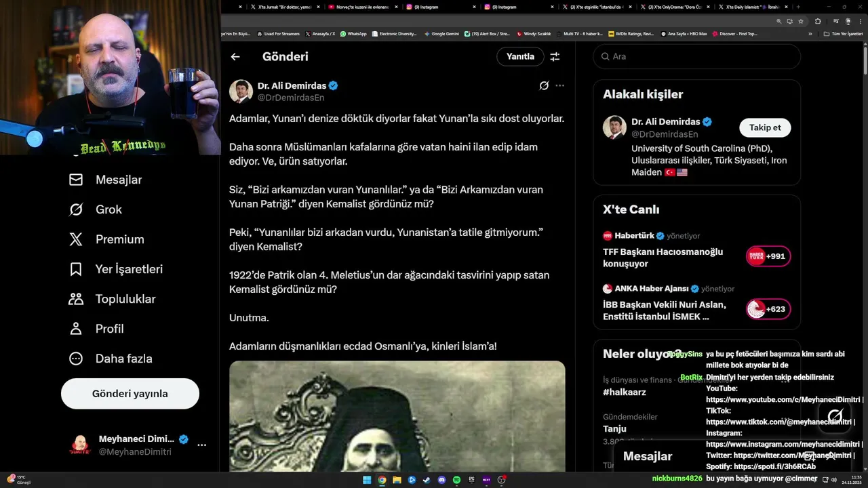Open the Tüm Yer İşaretleri folder
This screenshot has width=868, height=488.
[x=843, y=34]
